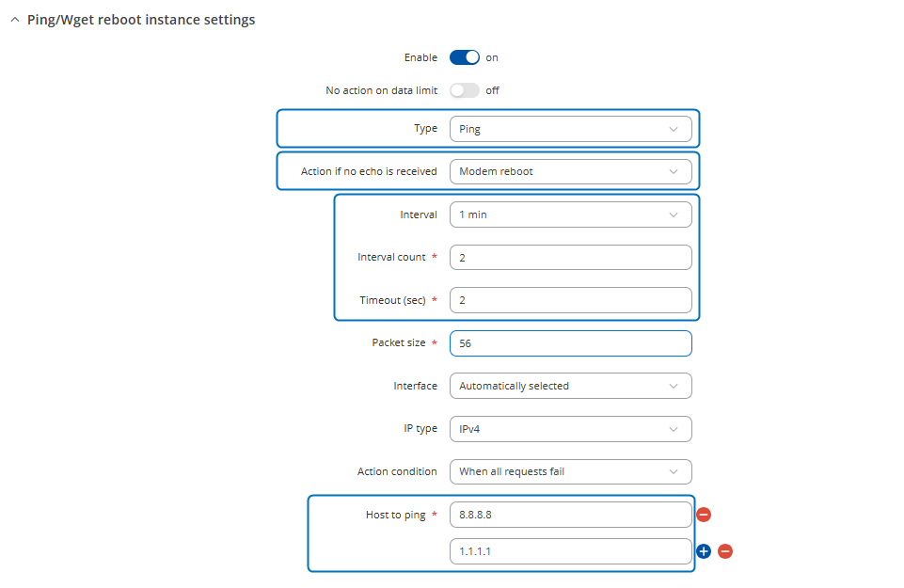
Task: Open the Interval dropdown
Action: [x=570, y=215]
